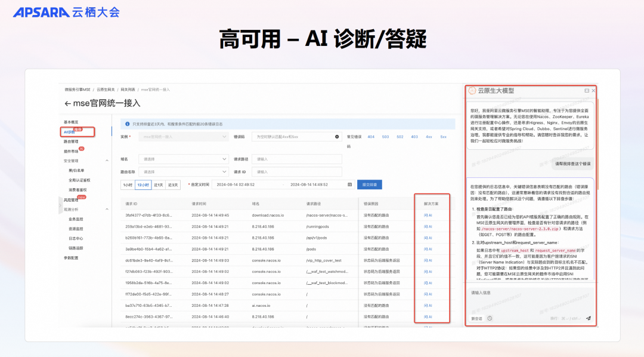Click the 502 common error link
This screenshot has height=357, width=644.
tap(400, 137)
